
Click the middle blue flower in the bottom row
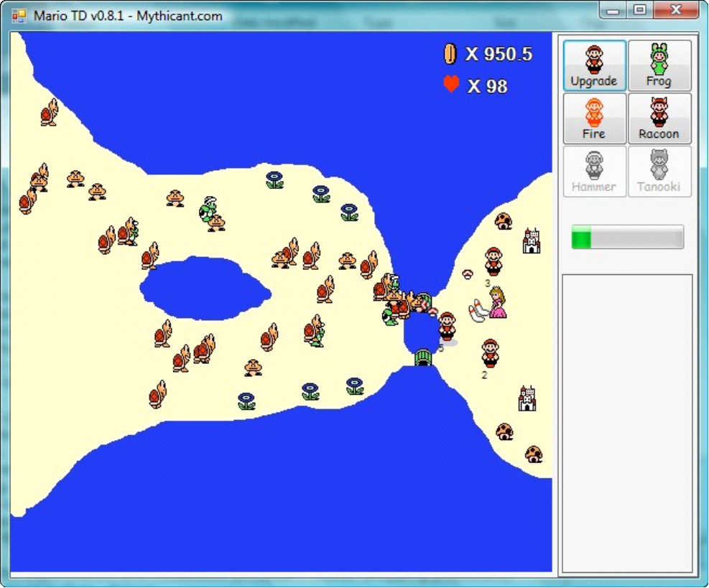click(x=310, y=391)
